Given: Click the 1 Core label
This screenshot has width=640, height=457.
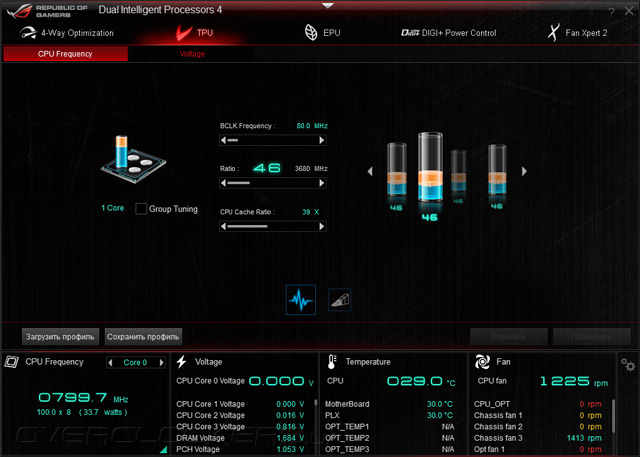Looking at the screenshot, I should [x=113, y=208].
